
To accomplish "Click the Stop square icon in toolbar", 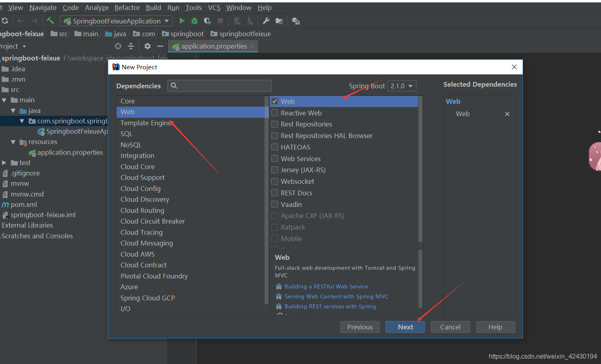I will (x=220, y=21).
